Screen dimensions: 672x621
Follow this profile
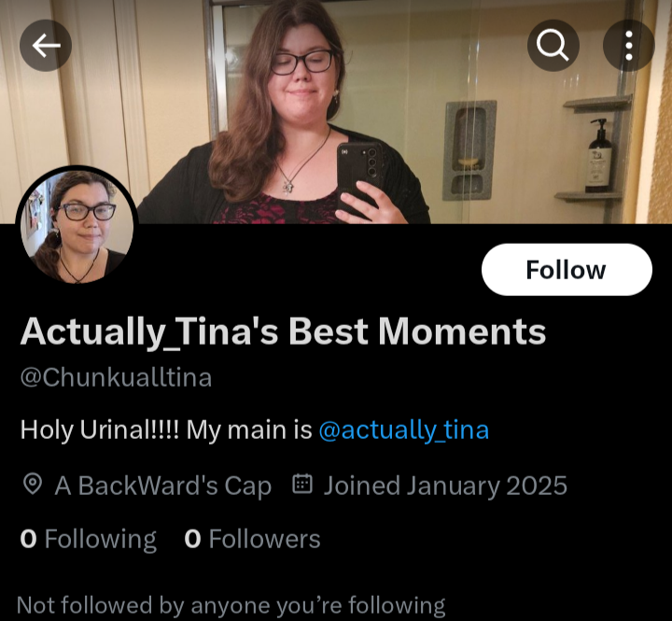click(567, 270)
